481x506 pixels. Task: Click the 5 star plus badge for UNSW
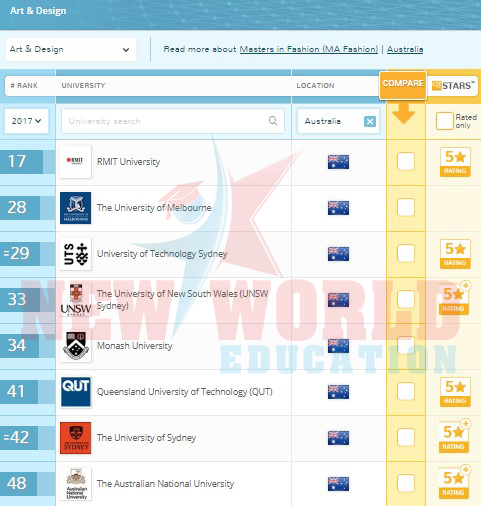[454, 298]
